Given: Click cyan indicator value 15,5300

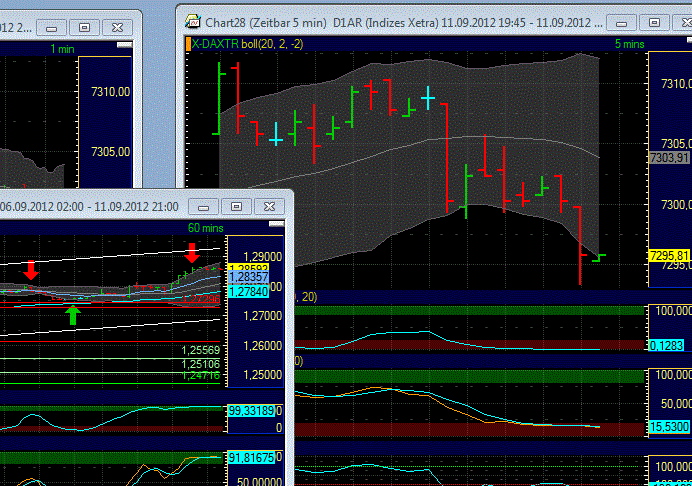Looking at the screenshot, I should click(669, 427).
